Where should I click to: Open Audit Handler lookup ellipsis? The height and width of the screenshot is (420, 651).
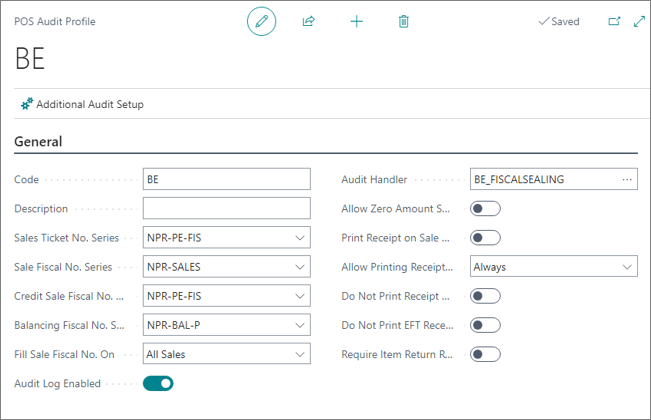pos(627,180)
